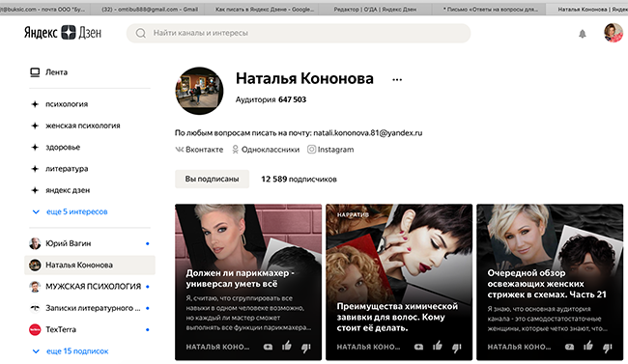Click the Yandex Zen star logo icon
Screen dimensions: 628x364
click(x=69, y=33)
